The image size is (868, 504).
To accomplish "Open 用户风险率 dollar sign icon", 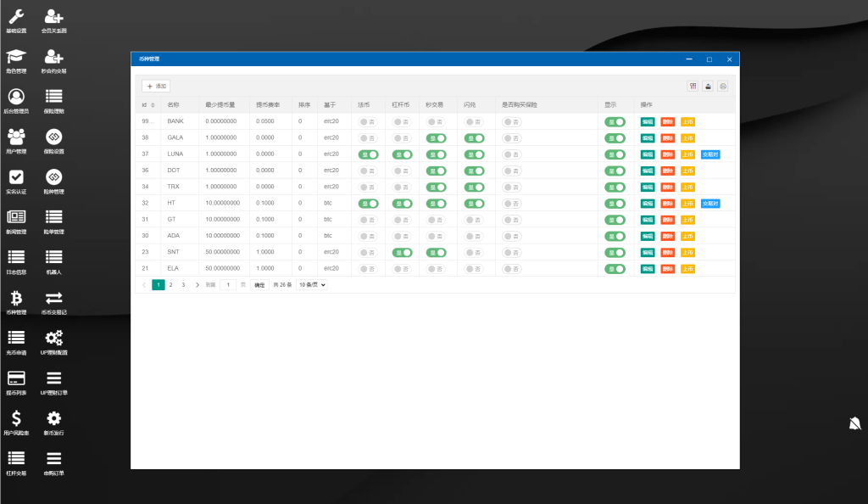I will (x=16, y=418).
